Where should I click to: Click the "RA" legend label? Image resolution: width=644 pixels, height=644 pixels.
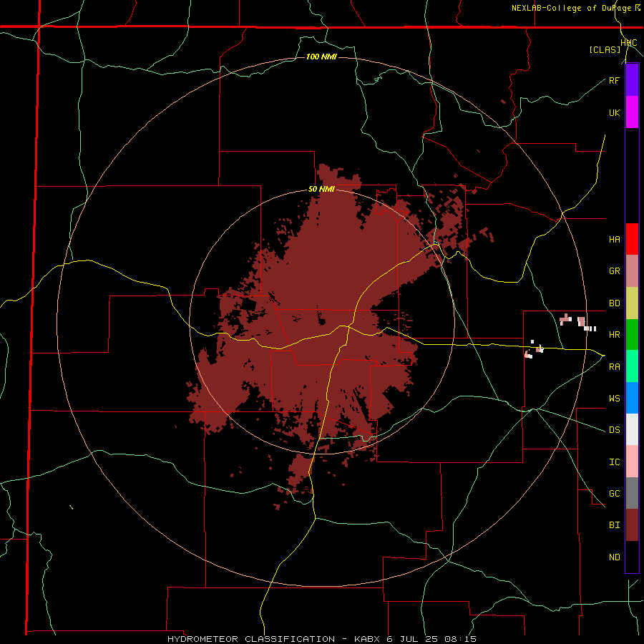click(x=614, y=367)
